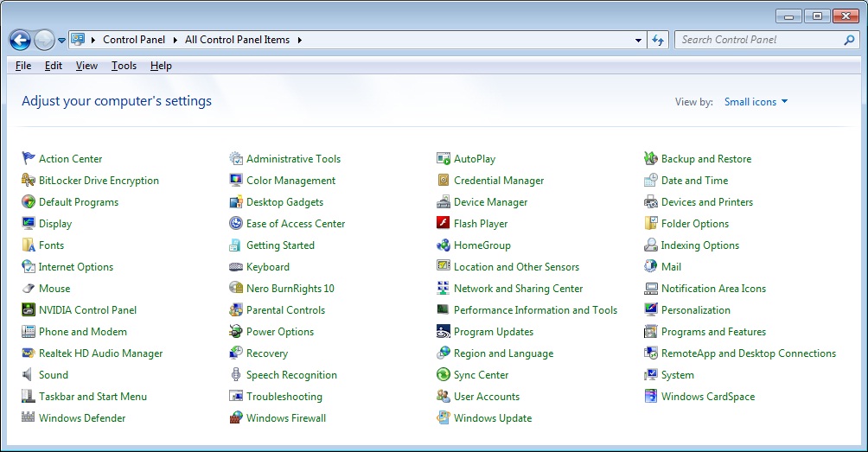Image resolution: width=868 pixels, height=452 pixels.
Task: Click the Flash Player icon
Action: (x=444, y=224)
